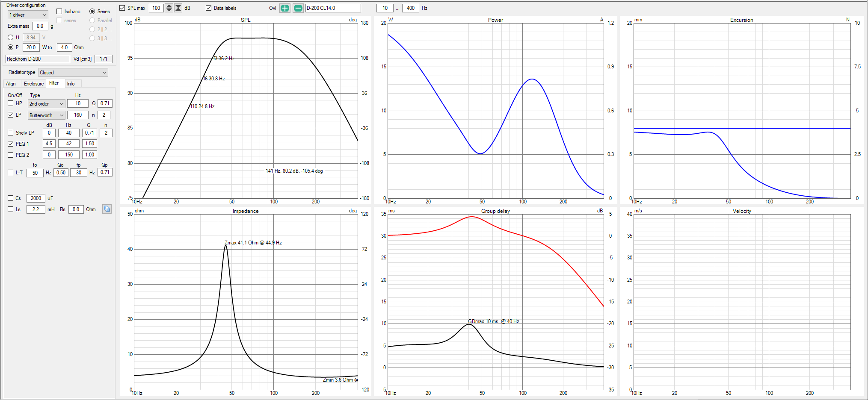Click the L-T Qo 0.50 field
Screen dimensions: 868x400
click(61, 173)
